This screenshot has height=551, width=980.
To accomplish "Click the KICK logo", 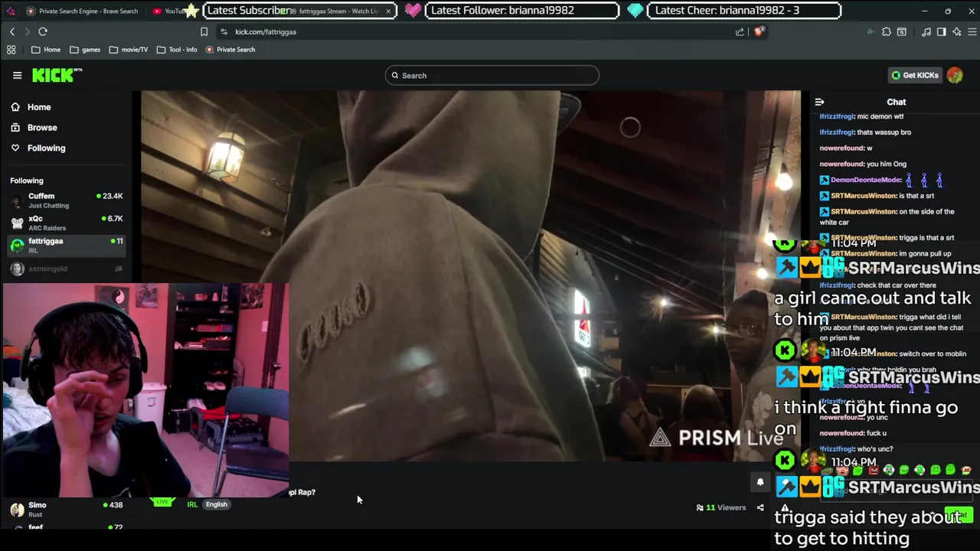I will coord(57,75).
